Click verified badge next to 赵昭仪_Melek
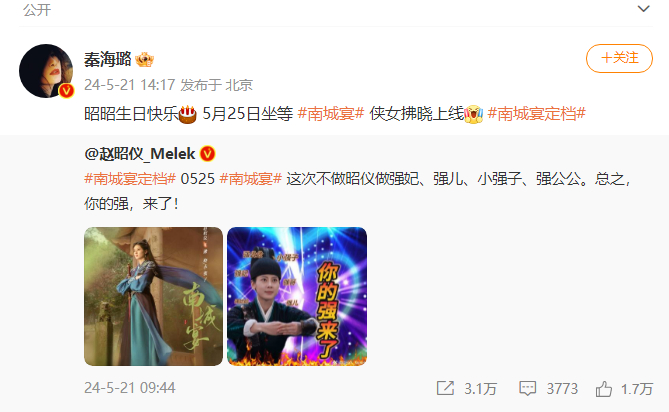 tap(207, 154)
